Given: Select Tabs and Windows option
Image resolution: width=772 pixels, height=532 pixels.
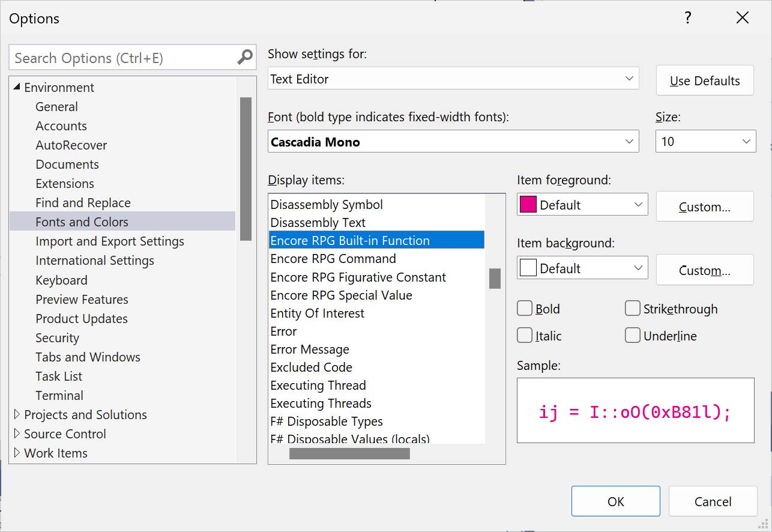Looking at the screenshot, I should (x=88, y=357).
